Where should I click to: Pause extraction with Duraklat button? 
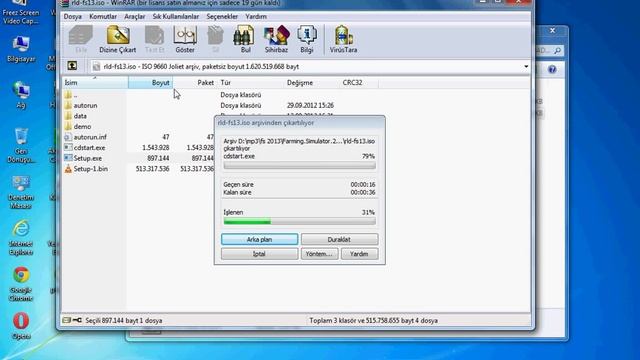pyautogui.click(x=339, y=239)
